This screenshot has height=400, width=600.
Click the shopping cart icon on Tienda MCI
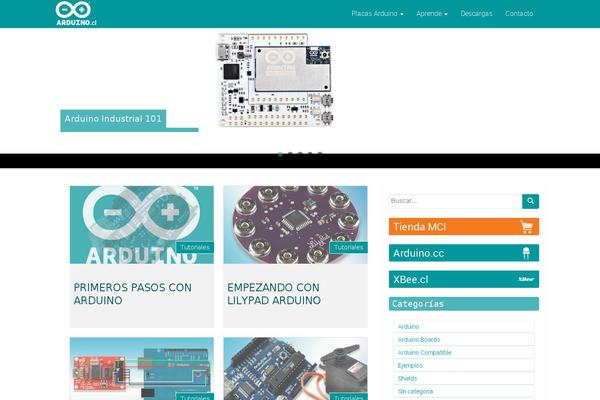[527, 227]
